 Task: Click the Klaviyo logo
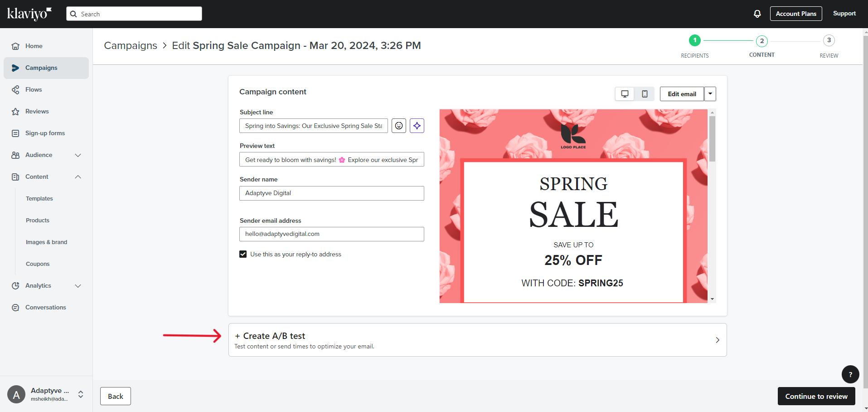click(x=29, y=14)
